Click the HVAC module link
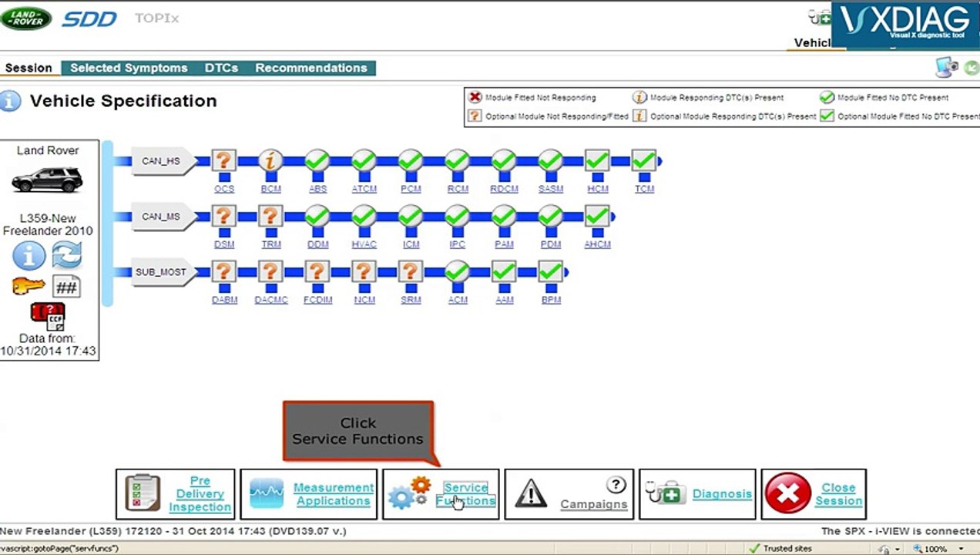This screenshot has height=555, width=980. coord(364,244)
